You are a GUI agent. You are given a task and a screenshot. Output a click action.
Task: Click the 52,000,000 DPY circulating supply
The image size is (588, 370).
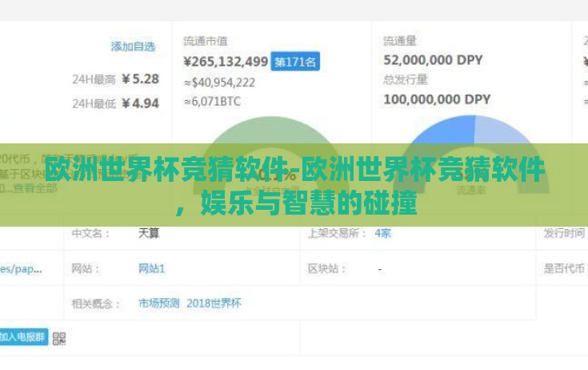pyautogui.click(x=433, y=60)
